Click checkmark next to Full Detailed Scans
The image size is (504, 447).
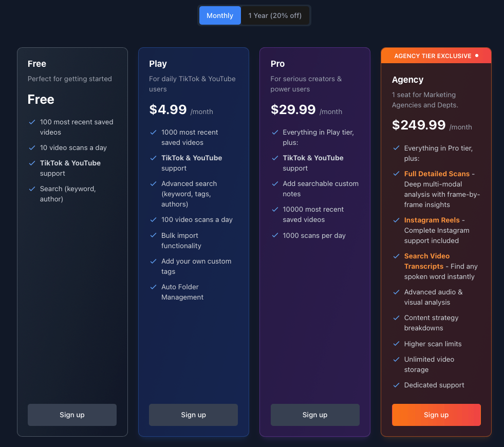coord(396,174)
